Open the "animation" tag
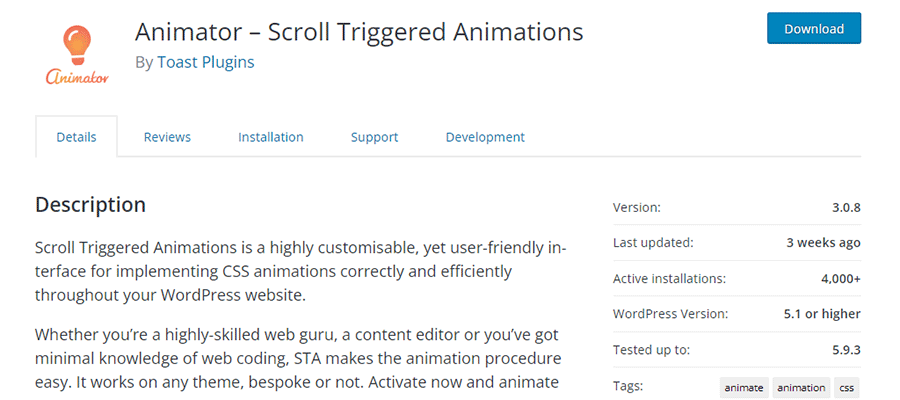The image size is (900, 400). click(x=801, y=387)
